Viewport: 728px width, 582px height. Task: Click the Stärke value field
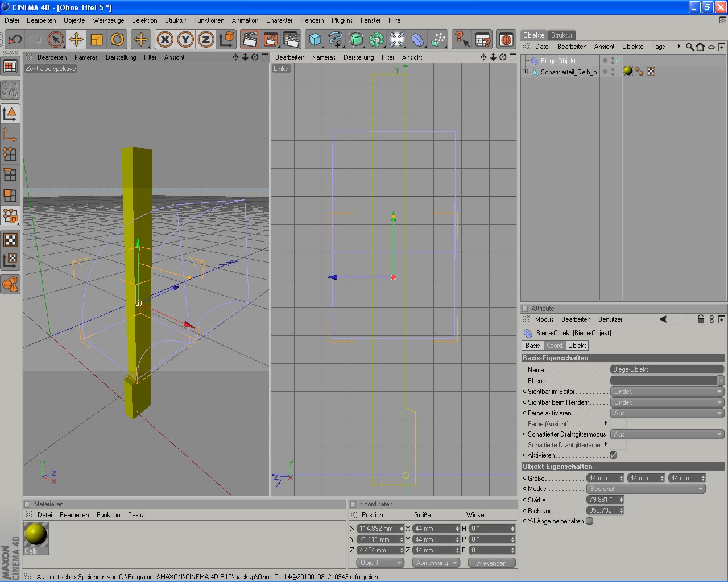602,500
